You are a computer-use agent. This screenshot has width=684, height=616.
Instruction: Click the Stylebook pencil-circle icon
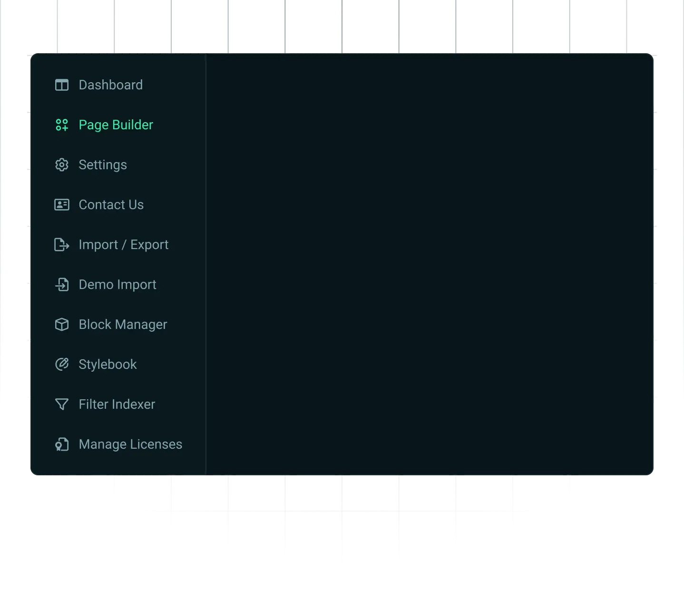click(62, 365)
